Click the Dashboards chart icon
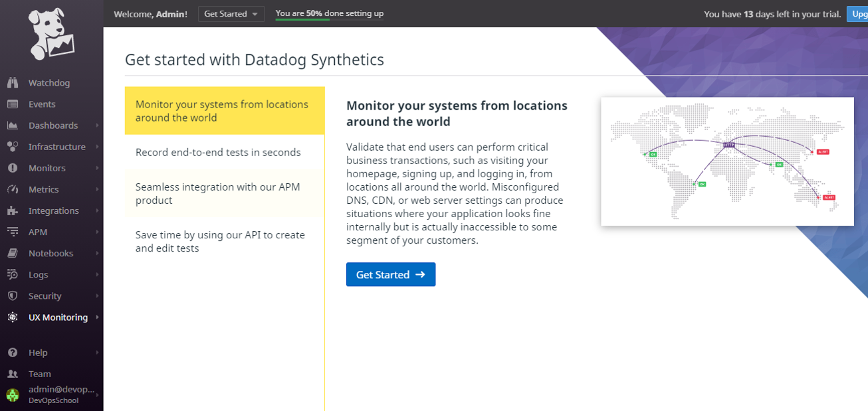Screen dimensions: 868x411 coord(13,125)
